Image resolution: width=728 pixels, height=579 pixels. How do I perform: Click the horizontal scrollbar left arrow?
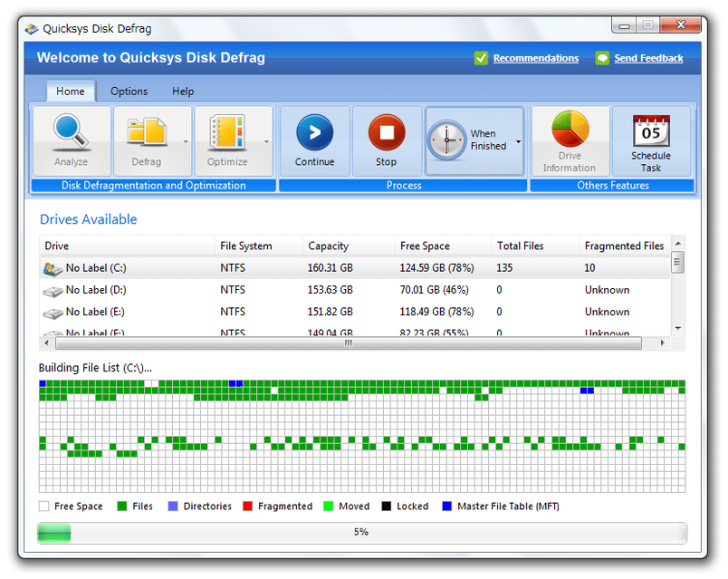pos(46,343)
